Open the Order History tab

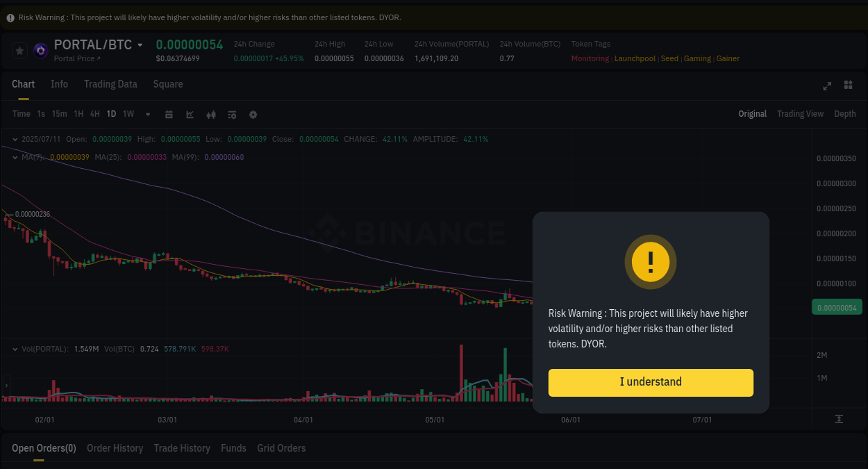[115, 448]
